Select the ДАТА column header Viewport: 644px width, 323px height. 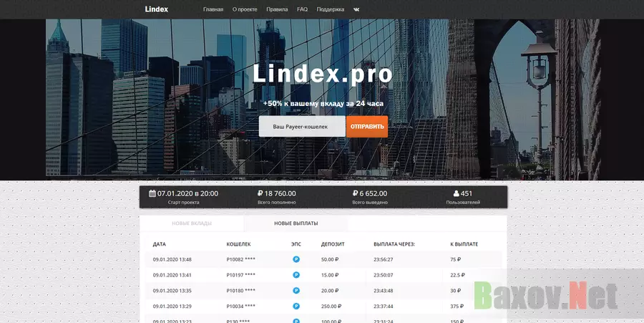160,244
